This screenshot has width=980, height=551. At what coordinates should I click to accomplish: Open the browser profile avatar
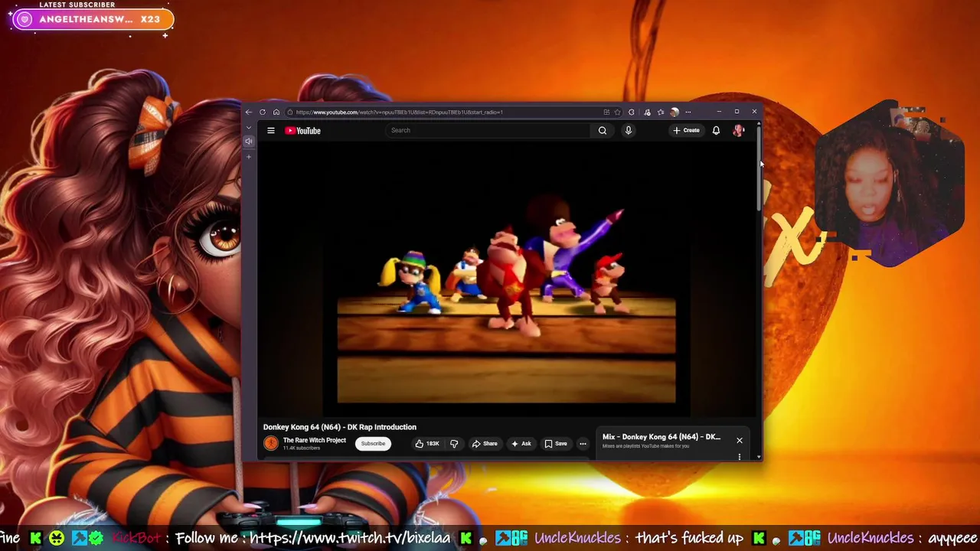(x=675, y=112)
